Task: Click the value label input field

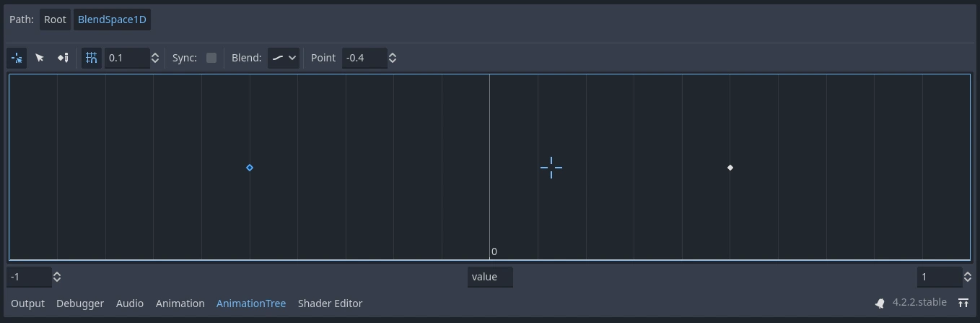Action: (490, 277)
